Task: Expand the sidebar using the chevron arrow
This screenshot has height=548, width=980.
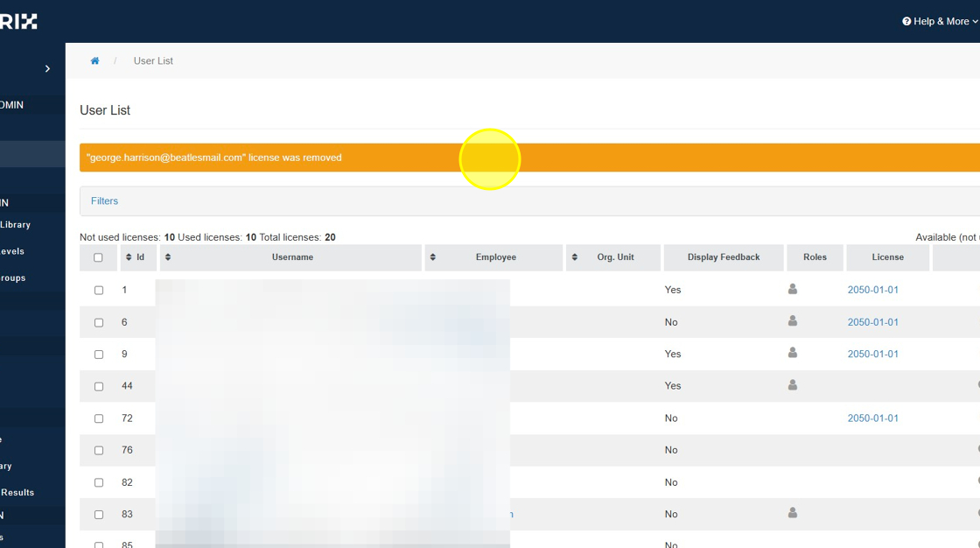Action: point(47,68)
